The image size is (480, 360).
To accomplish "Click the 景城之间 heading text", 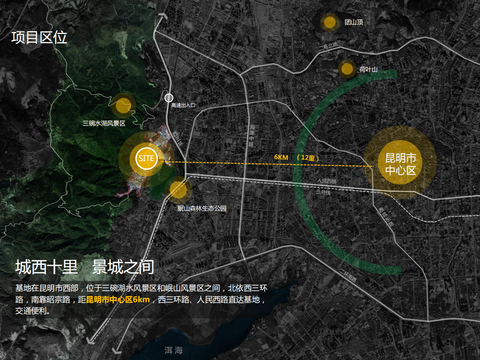I will [x=123, y=267].
